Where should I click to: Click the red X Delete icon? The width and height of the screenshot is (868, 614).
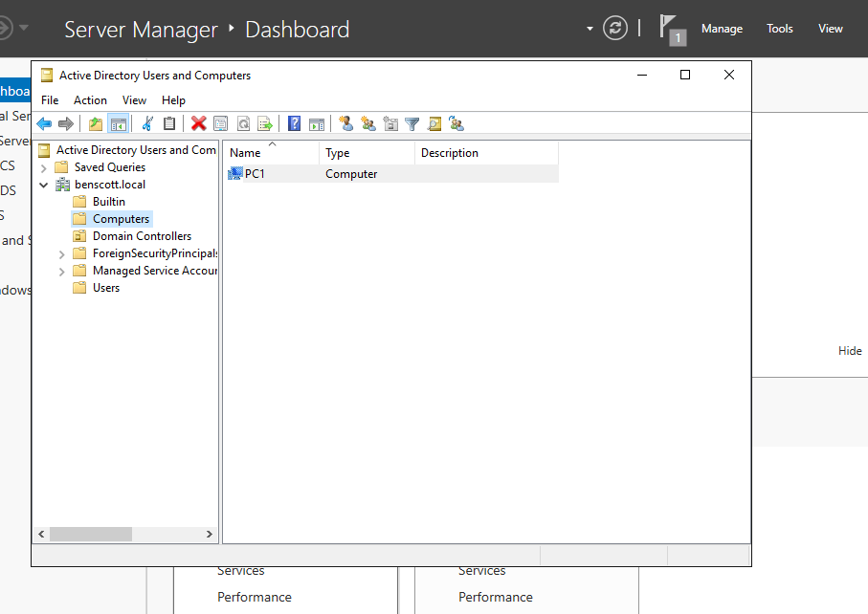(x=199, y=124)
